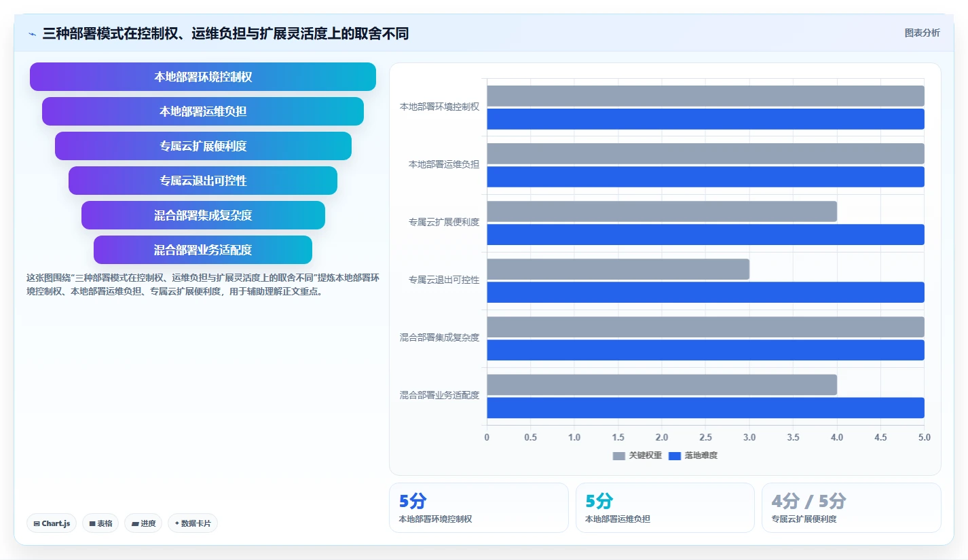
Task: Click the sparkle icon inside 数据卡片 chip
Action: click(177, 523)
